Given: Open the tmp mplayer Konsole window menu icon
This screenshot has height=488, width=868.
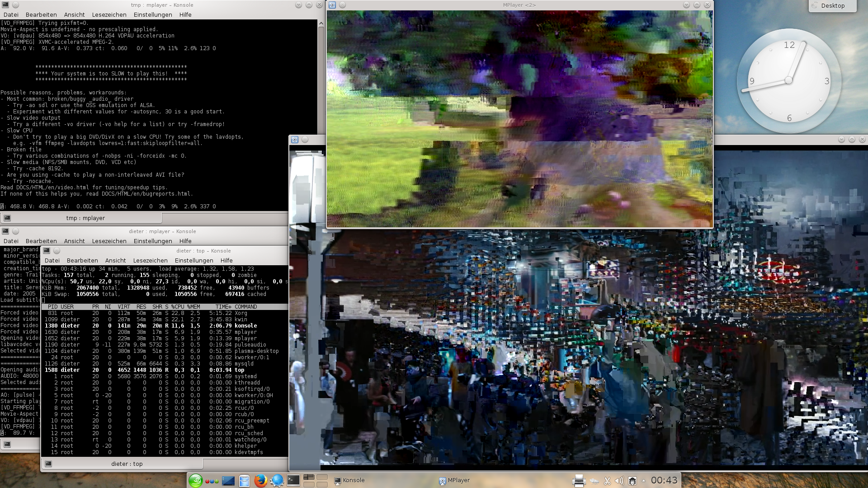Looking at the screenshot, I should (5, 5).
